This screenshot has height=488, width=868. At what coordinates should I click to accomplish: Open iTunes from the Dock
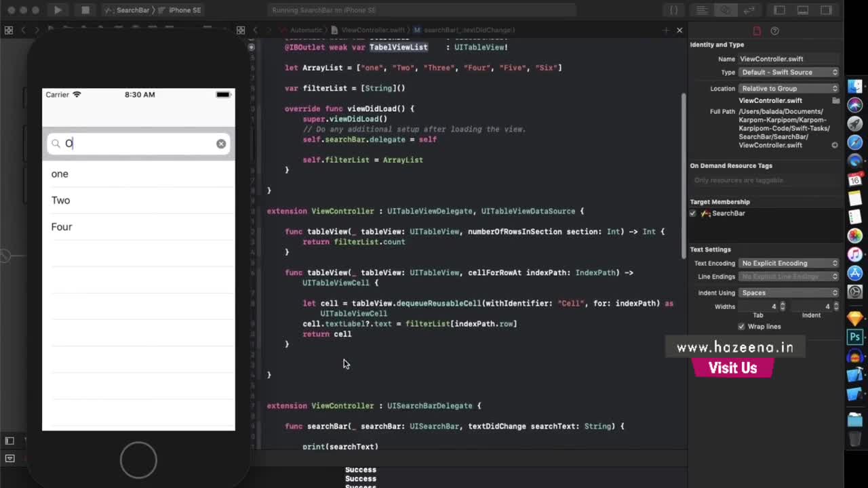click(x=855, y=255)
